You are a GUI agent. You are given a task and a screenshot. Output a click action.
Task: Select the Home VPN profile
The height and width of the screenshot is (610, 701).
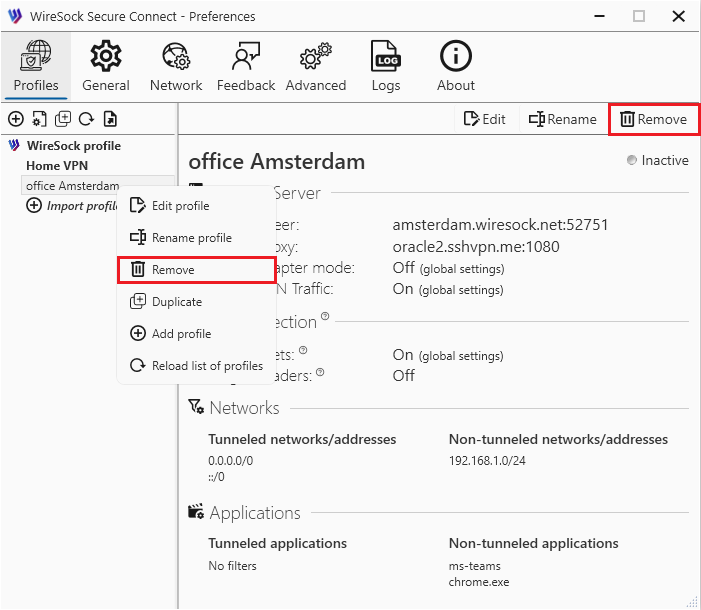(57, 165)
